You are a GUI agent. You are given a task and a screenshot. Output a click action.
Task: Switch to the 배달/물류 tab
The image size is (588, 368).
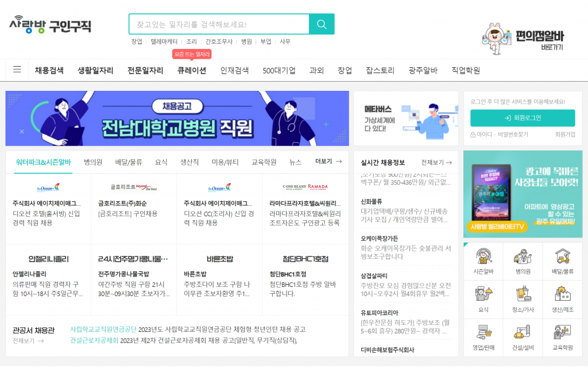pos(129,162)
